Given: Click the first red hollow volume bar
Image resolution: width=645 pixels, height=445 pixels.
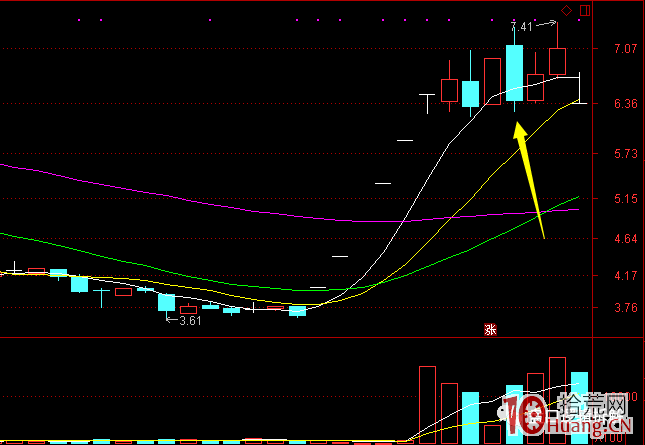Looking at the screenshot, I should click(x=427, y=404).
